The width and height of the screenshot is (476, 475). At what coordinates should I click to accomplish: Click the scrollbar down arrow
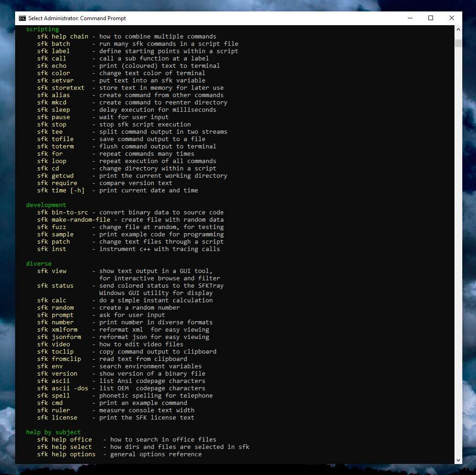click(x=458, y=460)
